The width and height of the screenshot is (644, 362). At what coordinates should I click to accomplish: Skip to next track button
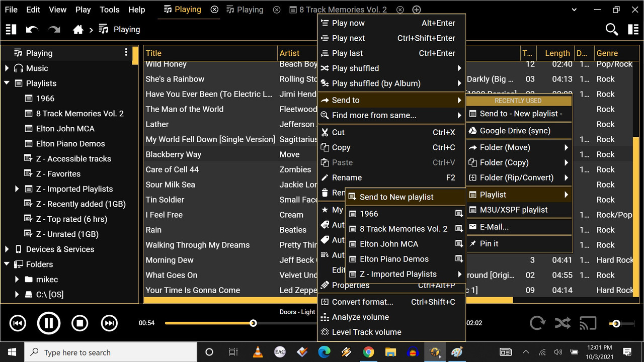[x=109, y=323]
